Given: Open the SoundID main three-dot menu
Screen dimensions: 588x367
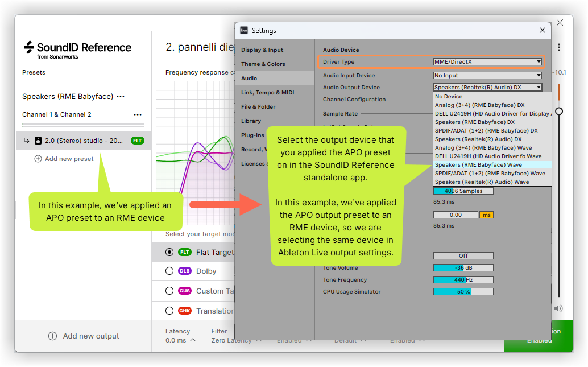Looking at the screenshot, I should coord(559,47).
